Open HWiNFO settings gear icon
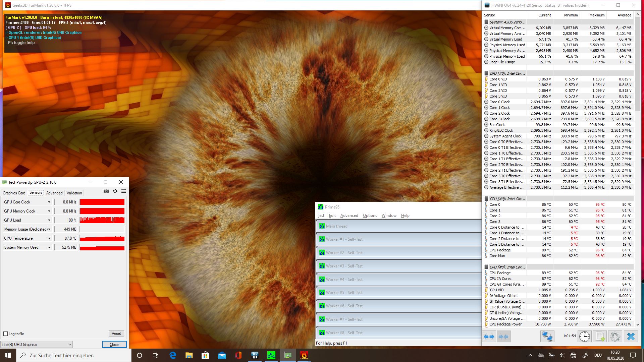Screen dimensions: 644x362 pos(615,337)
